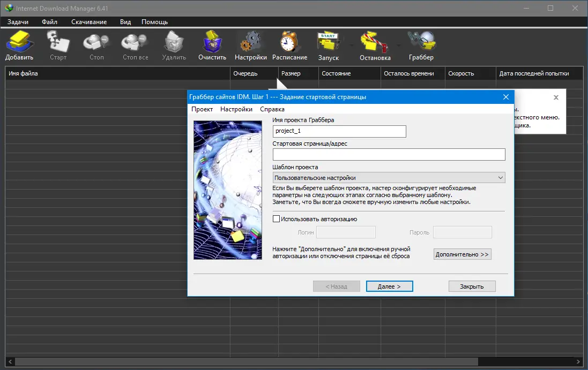
Task: Click the Закрыть button
Action: 472,286
